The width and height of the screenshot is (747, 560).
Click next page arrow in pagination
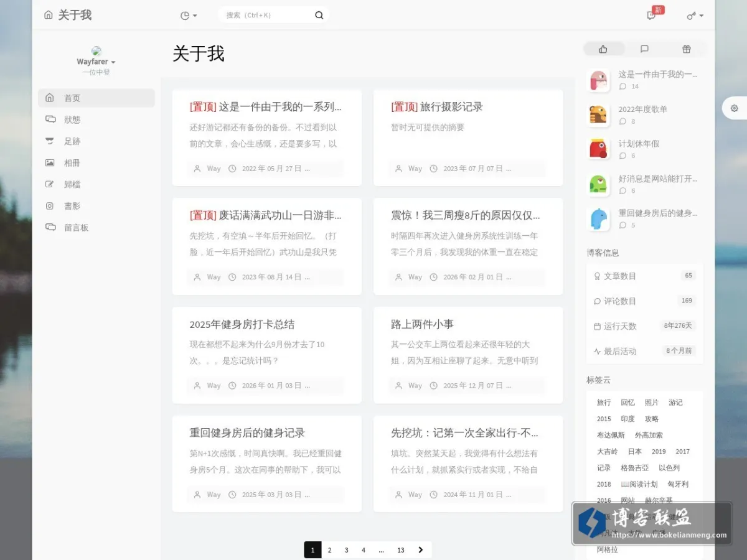pyautogui.click(x=421, y=550)
